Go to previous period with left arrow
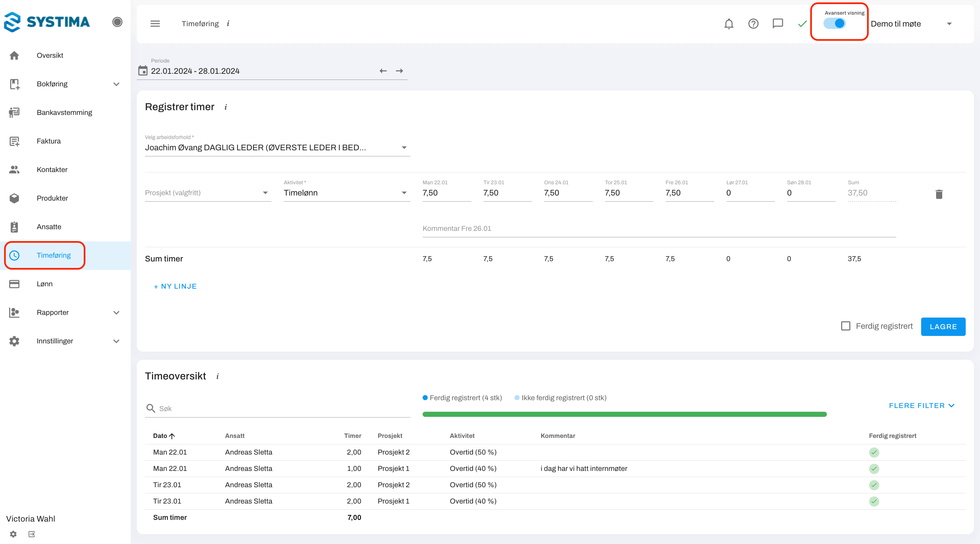Screen dimensions: 980x544 (x=383, y=71)
